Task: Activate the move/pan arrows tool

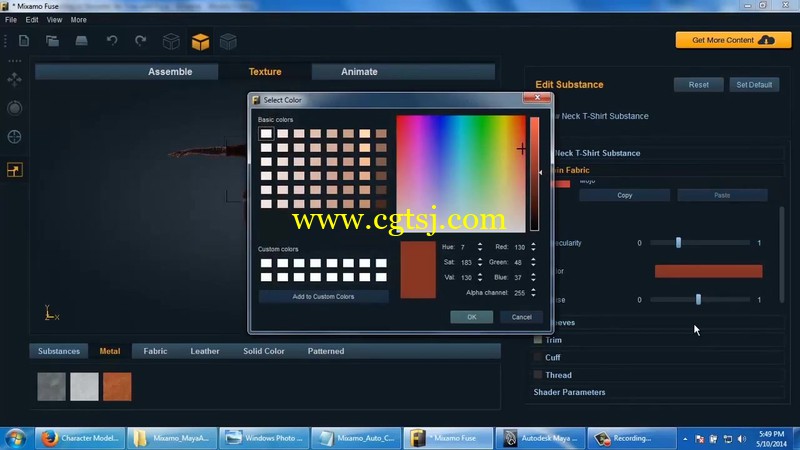Action: [14, 80]
